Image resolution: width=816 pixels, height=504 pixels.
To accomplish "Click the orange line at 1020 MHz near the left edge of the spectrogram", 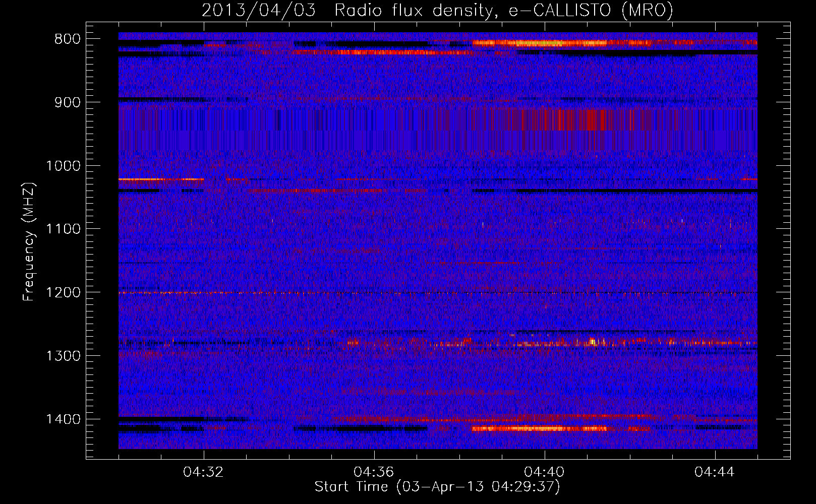I will [161, 179].
